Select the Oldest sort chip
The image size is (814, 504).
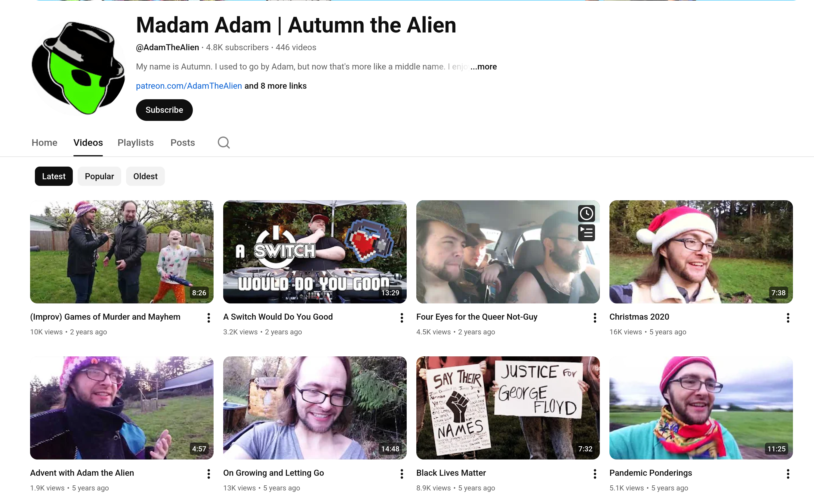pyautogui.click(x=145, y=176)
